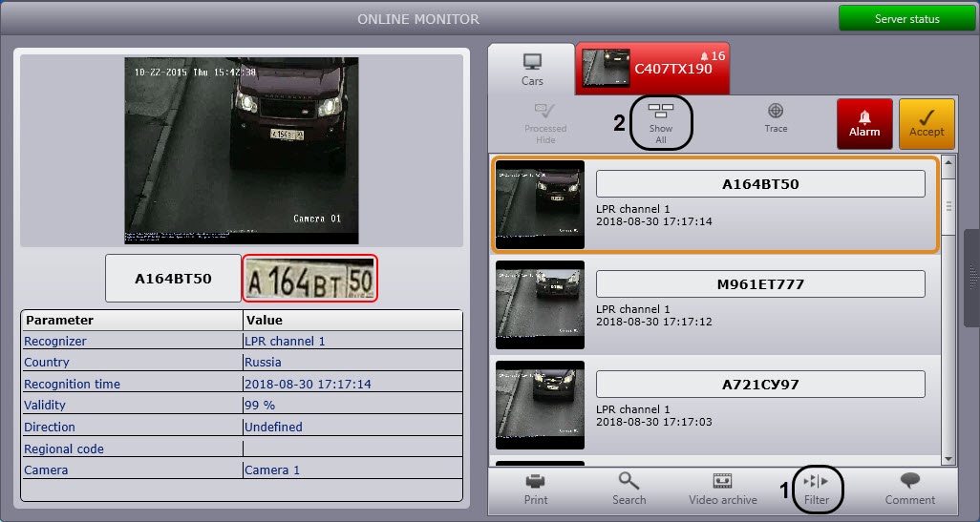Toggle Processed Hide option
This screenshot has height=522, width=980.
[545, 123]
